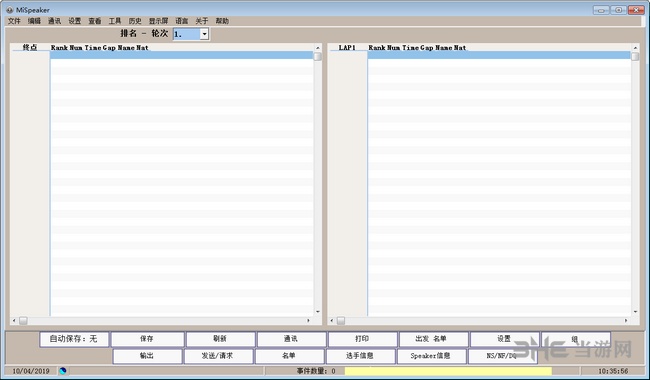Click the 设置 button in bottom panel

[504, 339]
